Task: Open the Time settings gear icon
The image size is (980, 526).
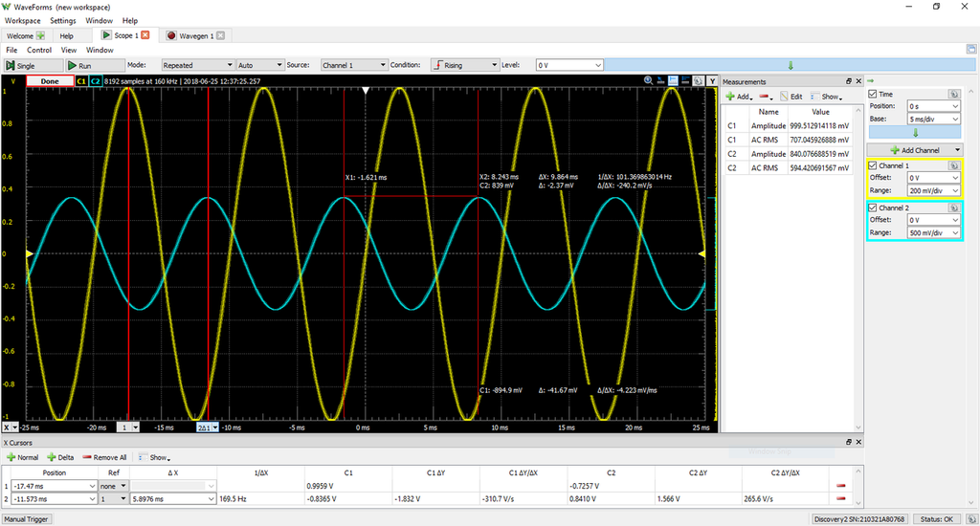Action: click(954, 95)
